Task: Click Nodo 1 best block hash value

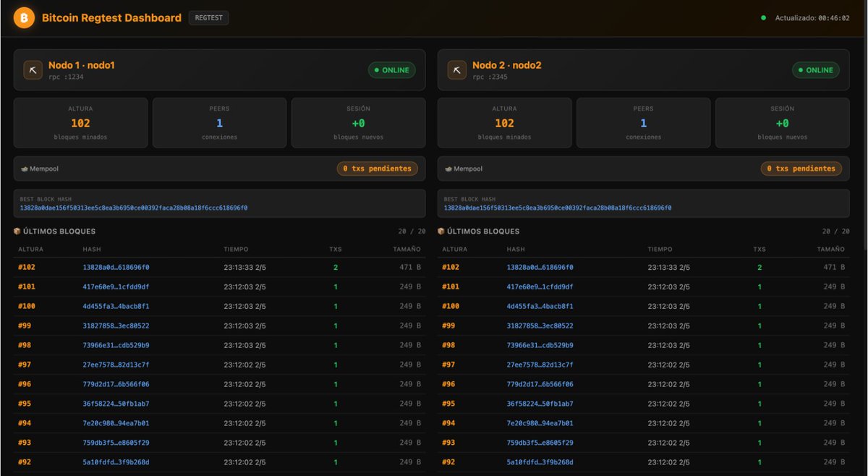Action: [x=134, y=208]
